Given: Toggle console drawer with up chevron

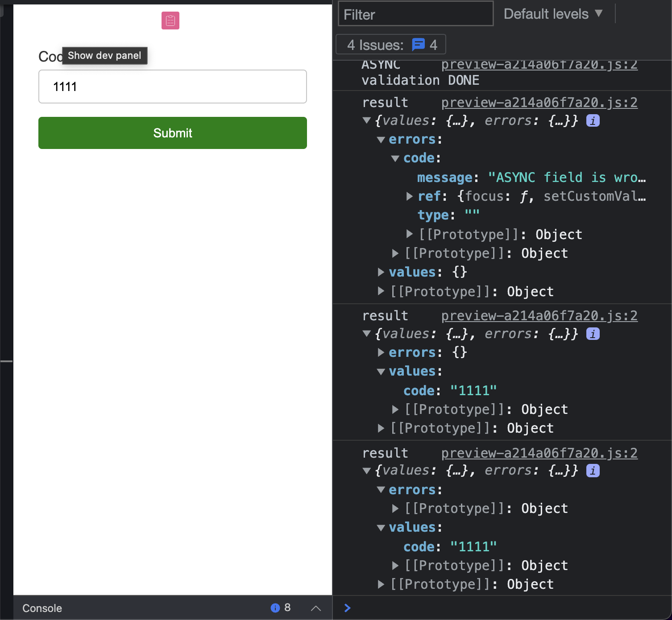Looking at the screenshot, I should tap(316, 608).
